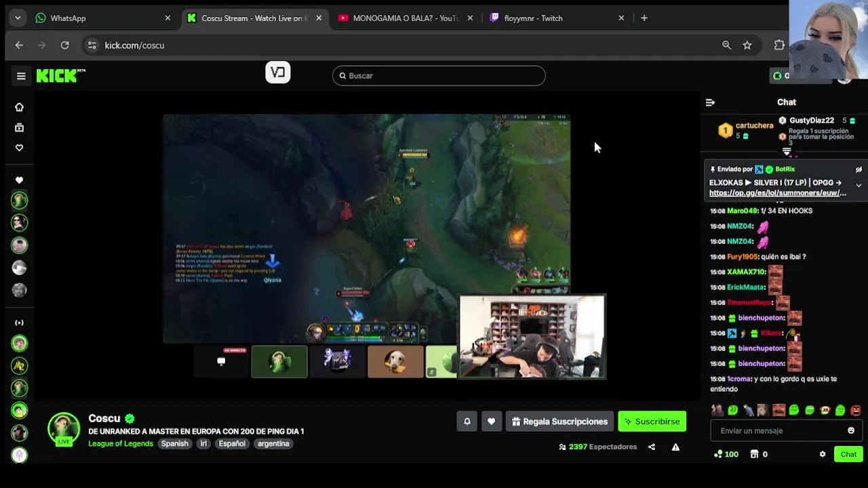
Task: Bookmark this page star
Action: [747, 45]
